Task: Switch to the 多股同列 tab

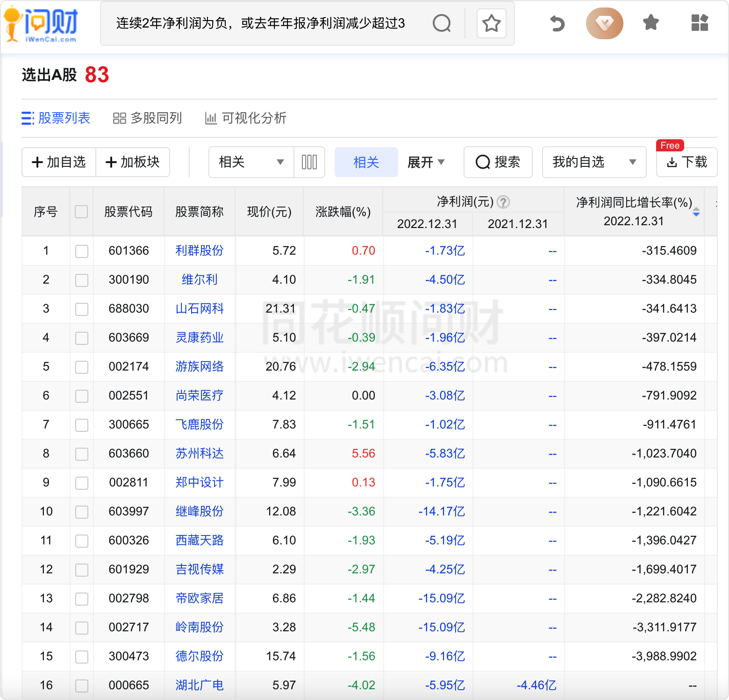Action: (147, 118)
